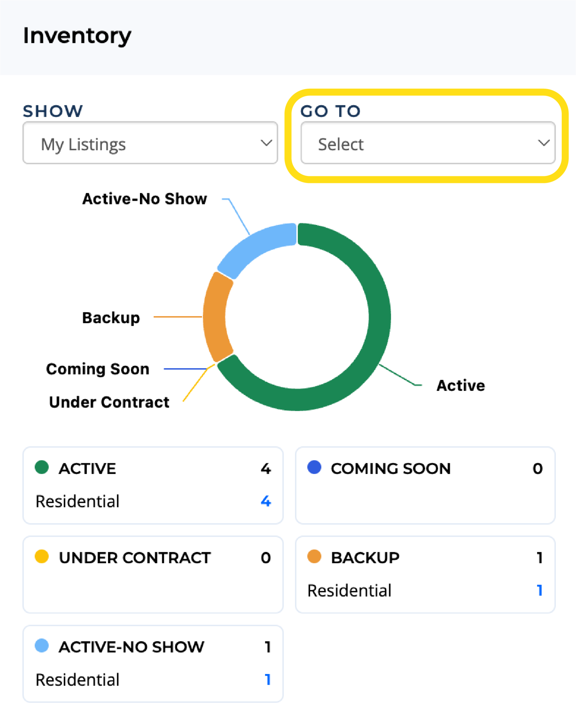This screenshot has height=728, width=576.
Task: Click the light blue Active-No Show dot
Action: [42, 645]
